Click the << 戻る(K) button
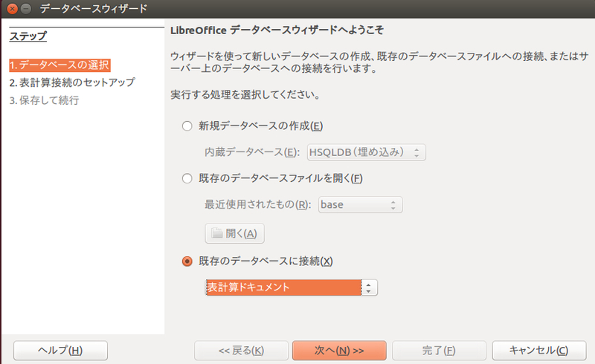Screen dimensions: 595x364 tap(241, 351)
